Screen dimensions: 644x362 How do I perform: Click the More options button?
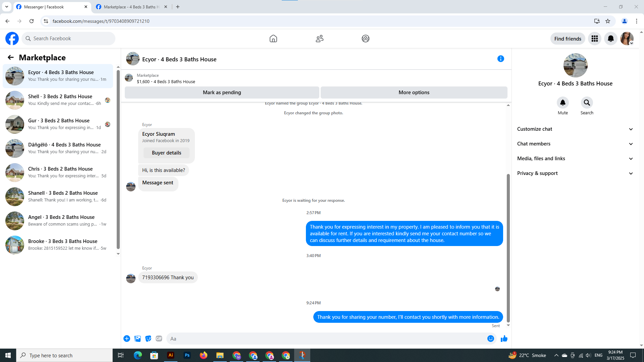[x=414, y=93]
